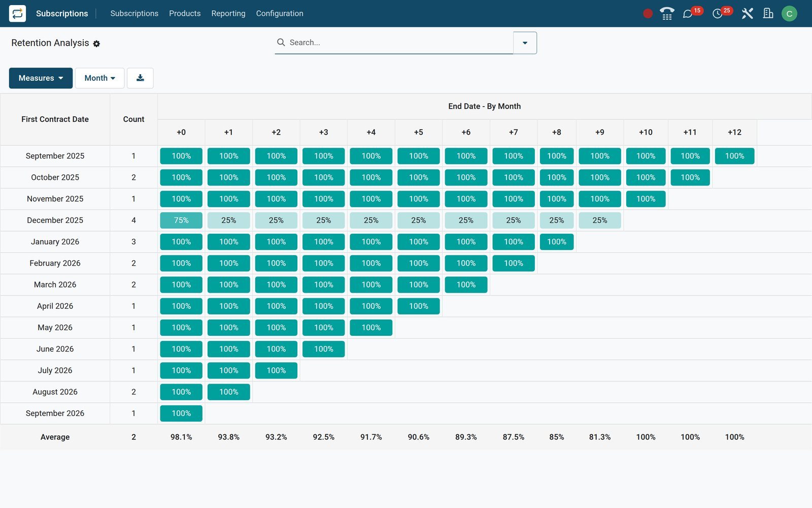Click average value 98.1%
812x508 pixels.
[181, 437]
